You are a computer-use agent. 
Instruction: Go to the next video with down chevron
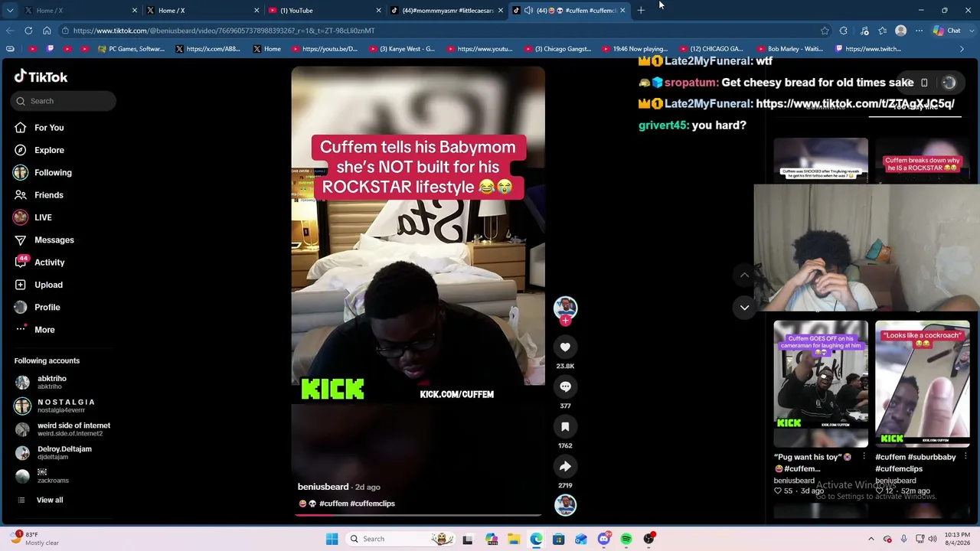[744, 308]
